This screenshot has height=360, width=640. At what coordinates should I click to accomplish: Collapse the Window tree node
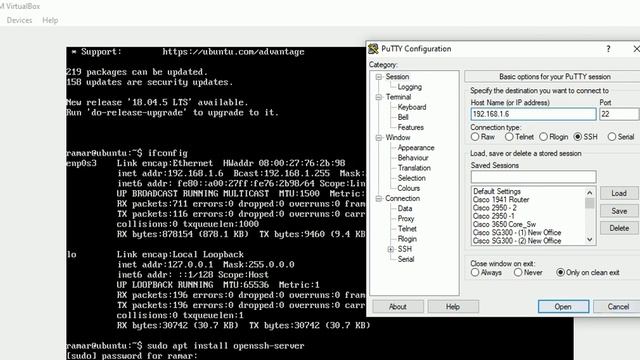(x=379, y=138)
